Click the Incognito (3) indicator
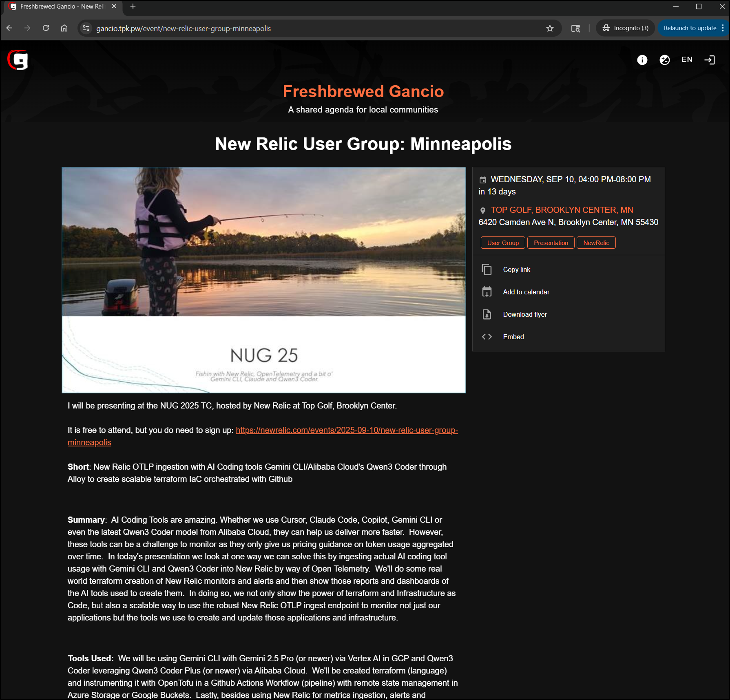Screen dimensions: 730x700 [625, 28]
